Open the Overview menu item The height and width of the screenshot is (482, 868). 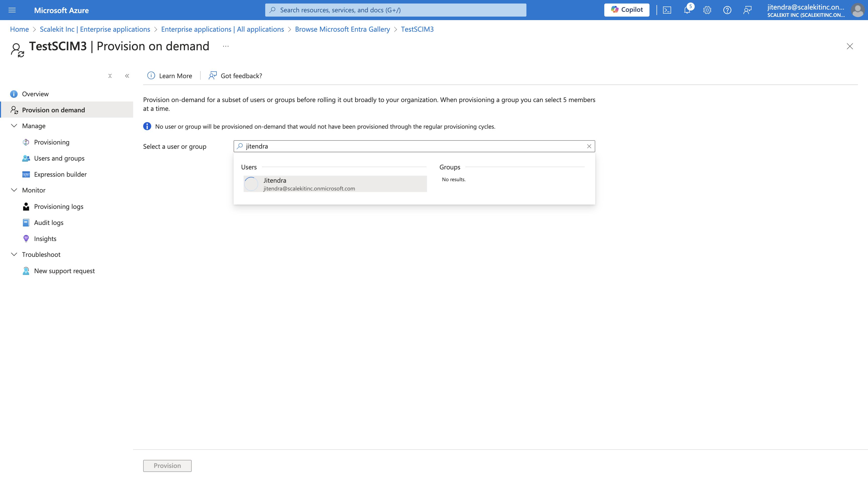67,94
